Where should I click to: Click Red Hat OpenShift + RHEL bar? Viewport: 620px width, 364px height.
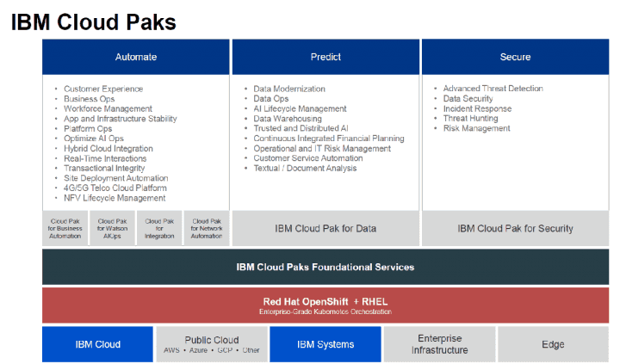(325, 305)
